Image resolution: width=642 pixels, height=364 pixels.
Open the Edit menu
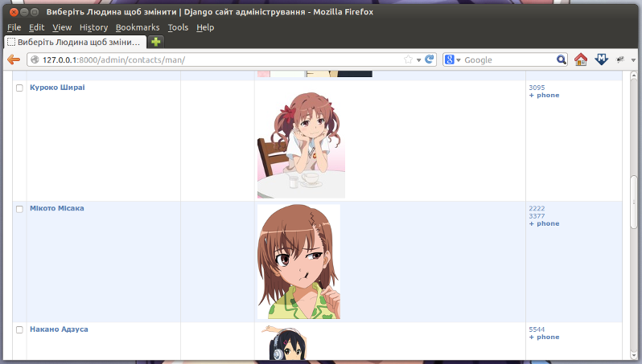(x=36, y=27)
